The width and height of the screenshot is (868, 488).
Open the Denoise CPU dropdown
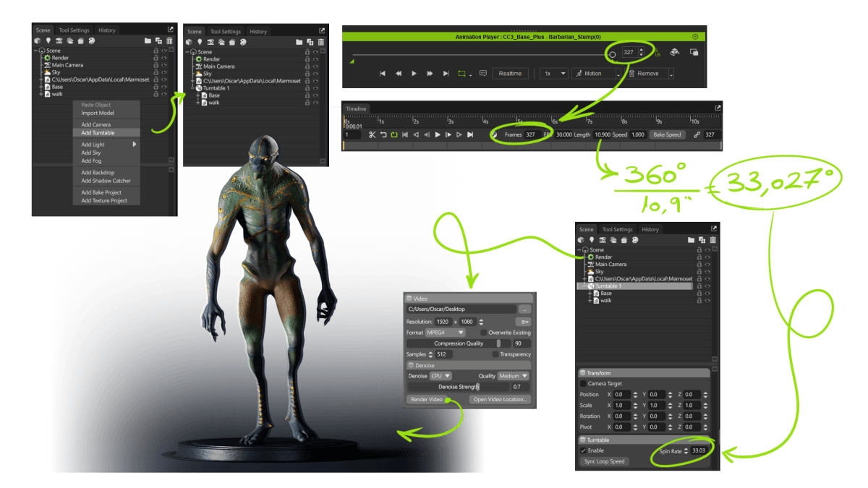(x=441, y=376)
